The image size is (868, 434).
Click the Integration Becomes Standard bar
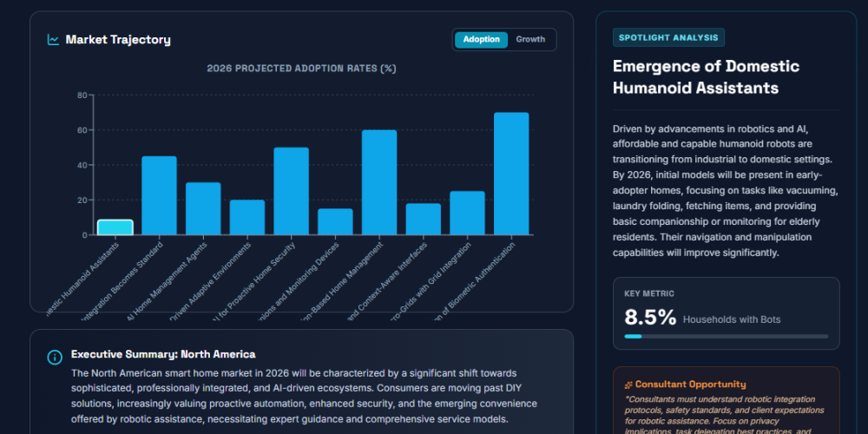(x=159, y=195)
